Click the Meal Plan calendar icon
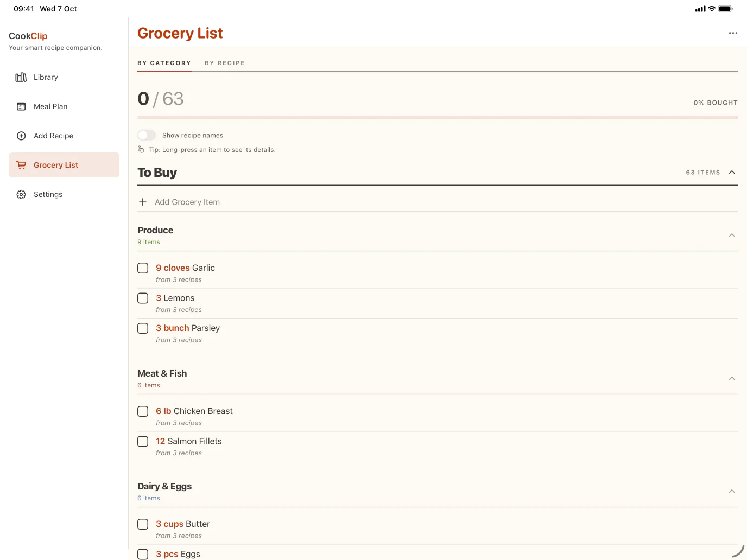 (21, 106)
